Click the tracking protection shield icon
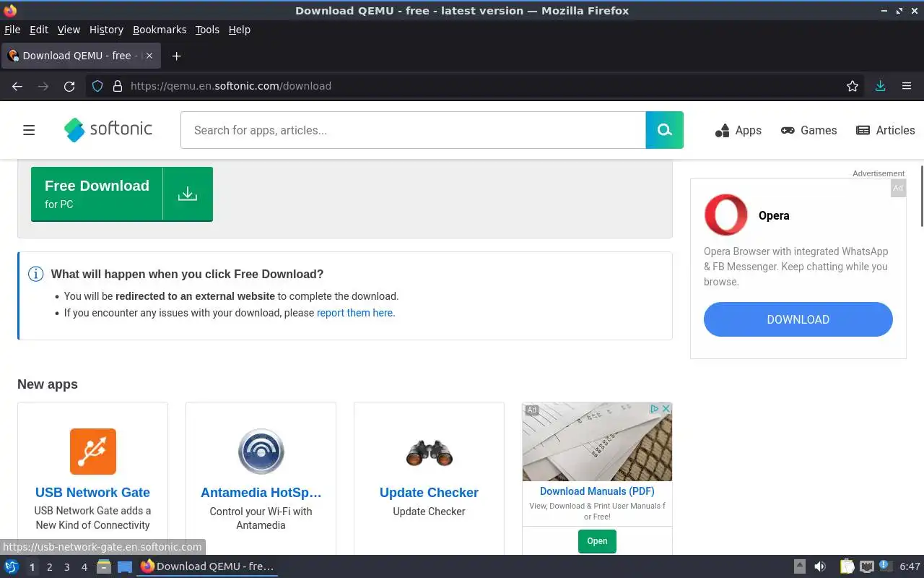Image resolution: width=924 pixels, height=578 pixels. pos(98,86)
